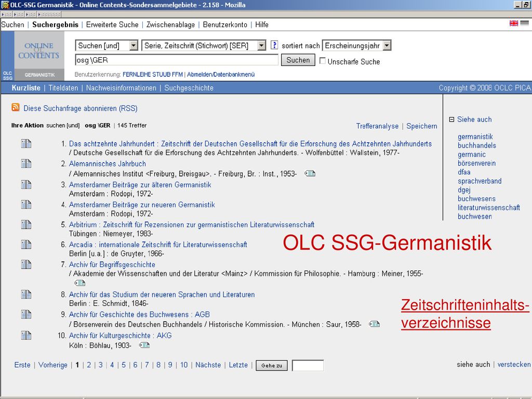This screenshot has height=399, width=532.
Task: Click the Speichern link
Action: 422,126
